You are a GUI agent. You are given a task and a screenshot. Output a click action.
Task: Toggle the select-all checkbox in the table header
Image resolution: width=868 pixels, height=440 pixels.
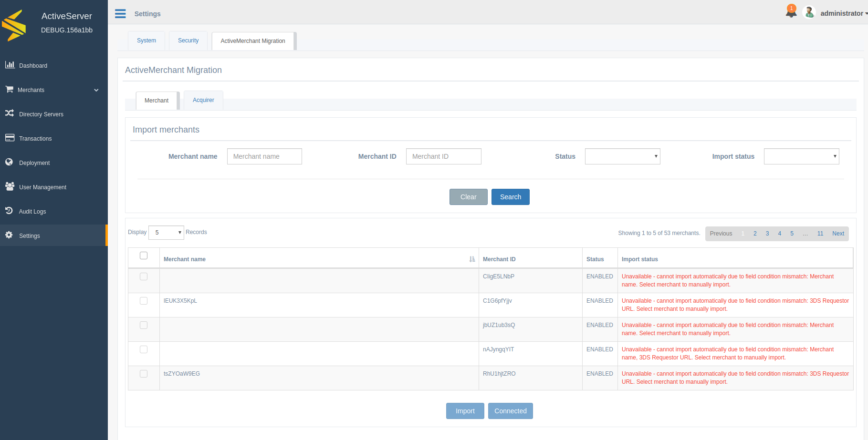(144, 256)
